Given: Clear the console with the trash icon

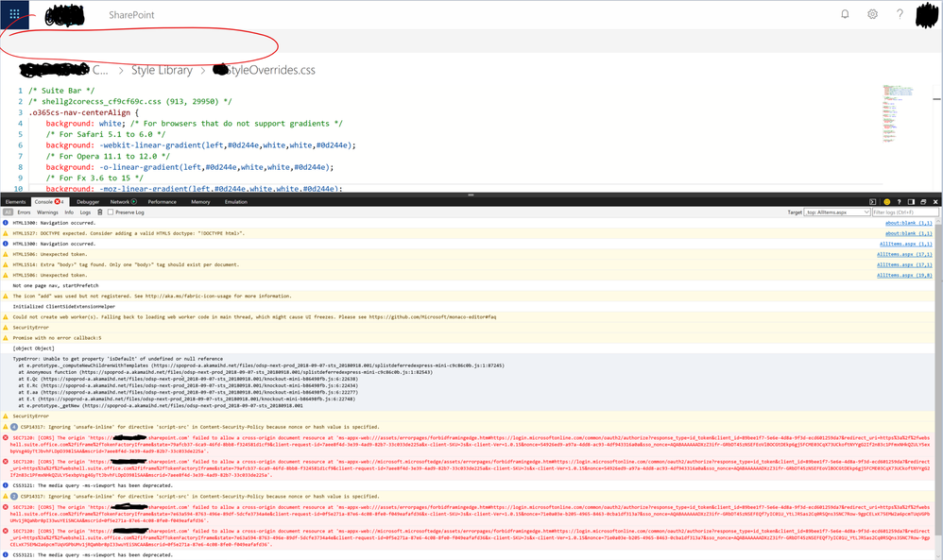Looking at the screenshot, I should (x=100, y=212).
